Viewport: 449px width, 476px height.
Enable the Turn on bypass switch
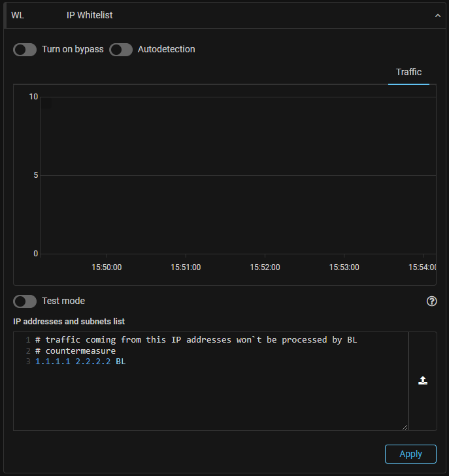[25, 50]
